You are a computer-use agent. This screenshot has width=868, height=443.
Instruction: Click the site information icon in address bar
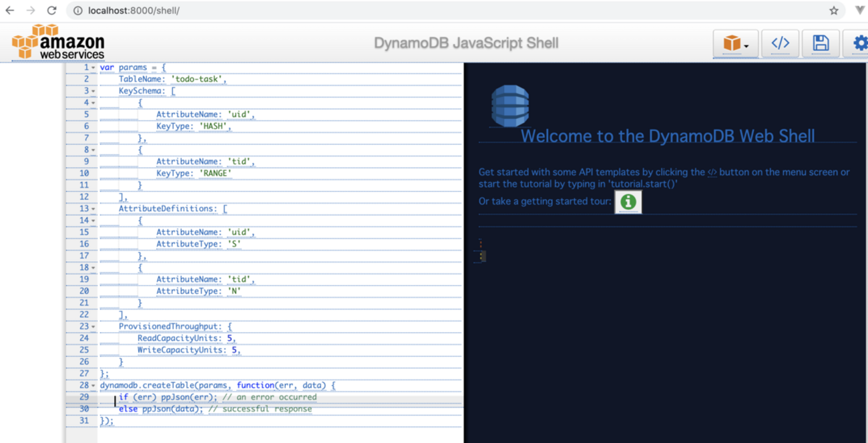pos(77,11)
